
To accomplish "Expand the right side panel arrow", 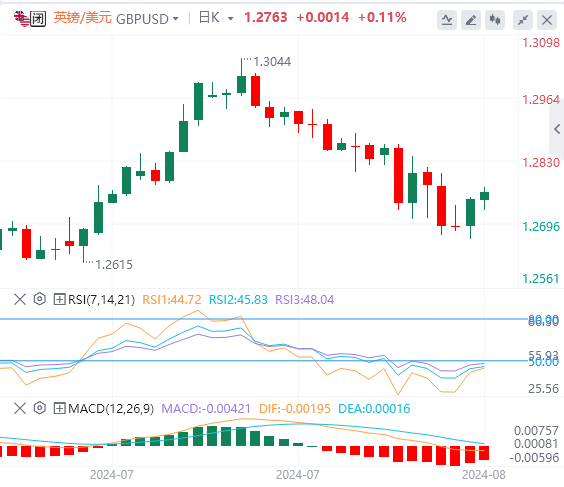I will coord(557,129).
